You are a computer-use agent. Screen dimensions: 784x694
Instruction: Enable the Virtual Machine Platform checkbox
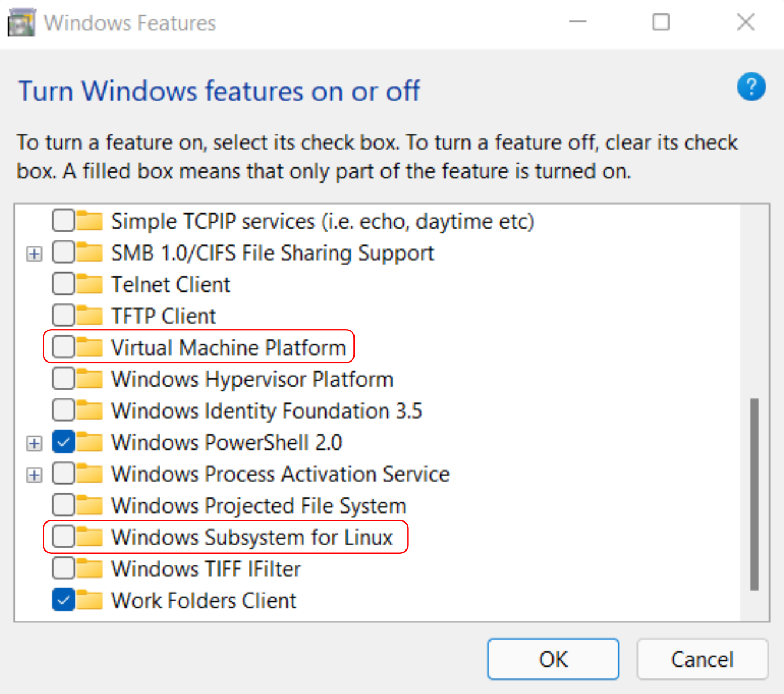62,347
